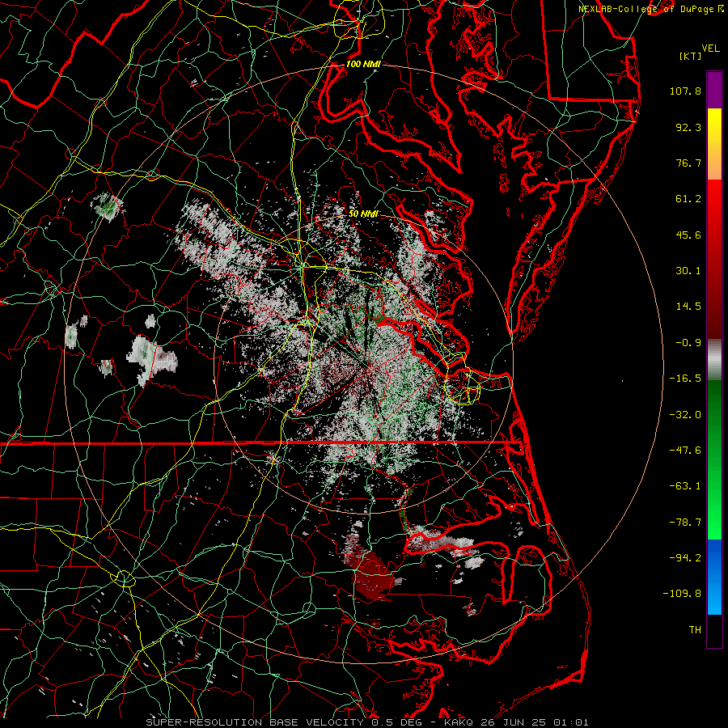
Task: Click the [KT] units label
Action: [x=691, y=56]
